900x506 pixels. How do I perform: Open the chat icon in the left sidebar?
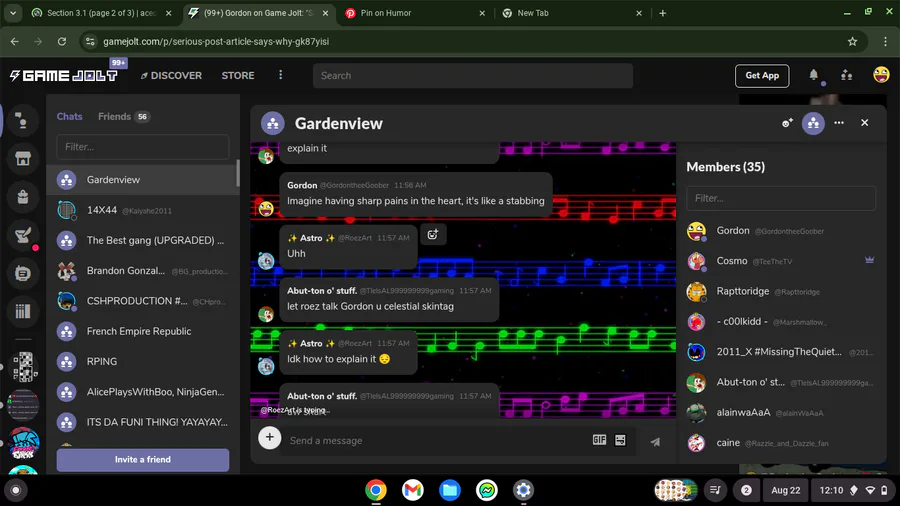point(22,120)
